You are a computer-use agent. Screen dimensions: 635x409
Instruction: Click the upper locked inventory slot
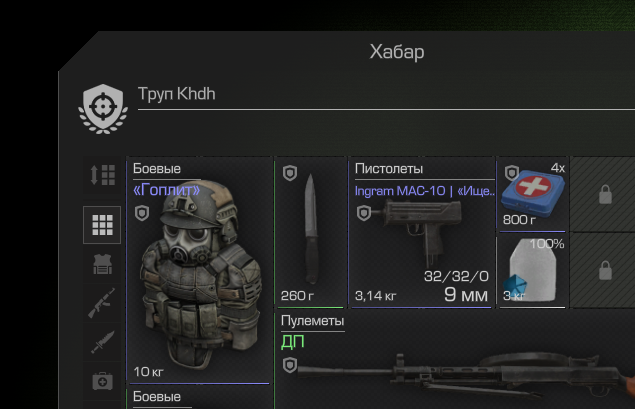[605, 195]
